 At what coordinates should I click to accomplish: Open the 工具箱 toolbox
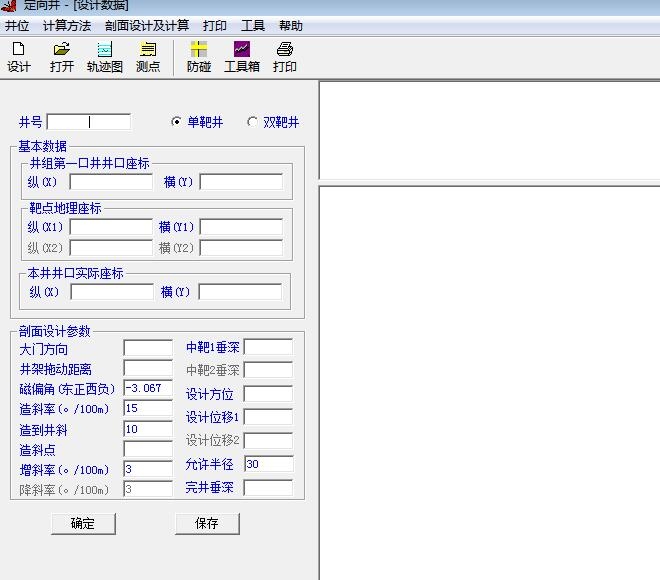242,57
